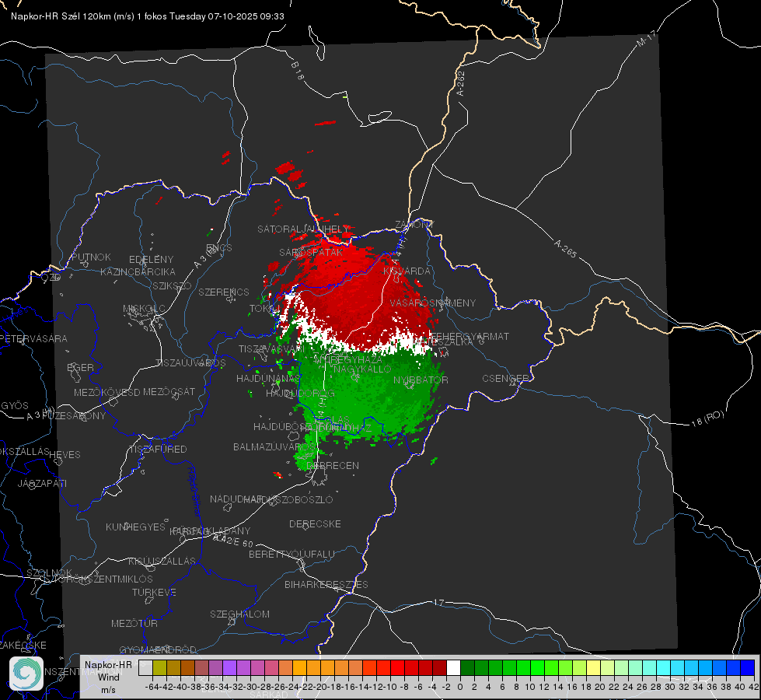Click the NAGYKALLO city label
The width and height of the screenshot is (761, 700).
click(x=362, y=369)
